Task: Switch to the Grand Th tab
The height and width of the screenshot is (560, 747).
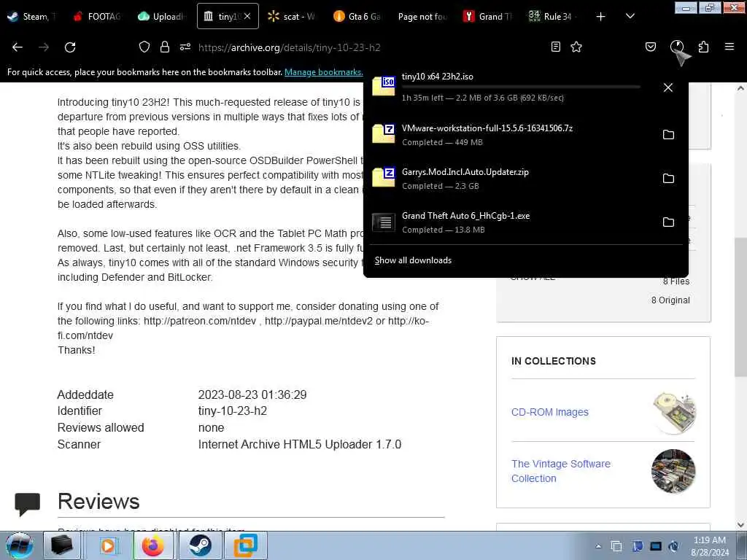Action: 487,17
